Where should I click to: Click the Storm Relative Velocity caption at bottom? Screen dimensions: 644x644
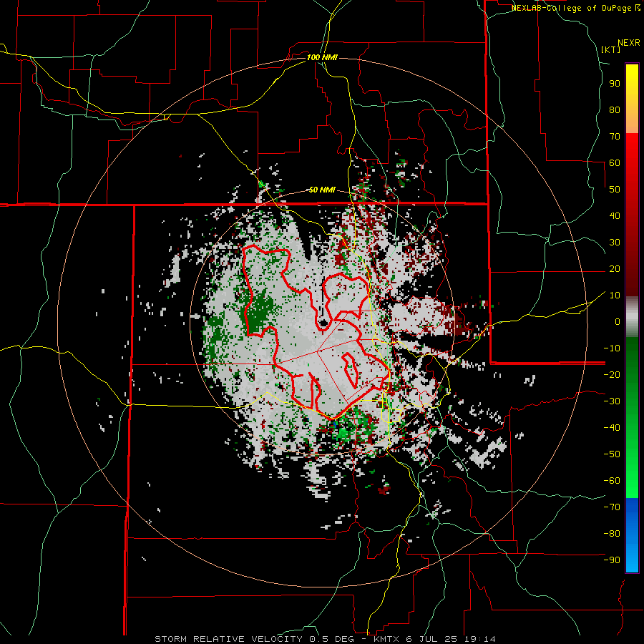(x=325, y=639)
